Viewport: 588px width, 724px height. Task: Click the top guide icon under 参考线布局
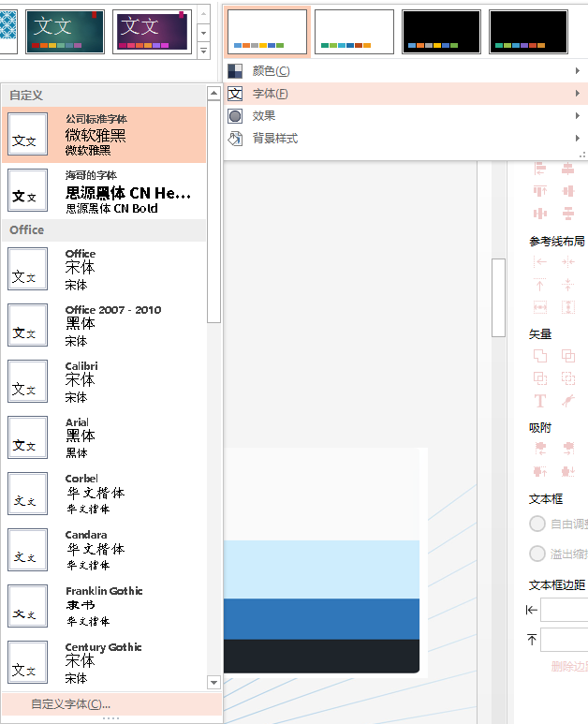tap(540, 285)
